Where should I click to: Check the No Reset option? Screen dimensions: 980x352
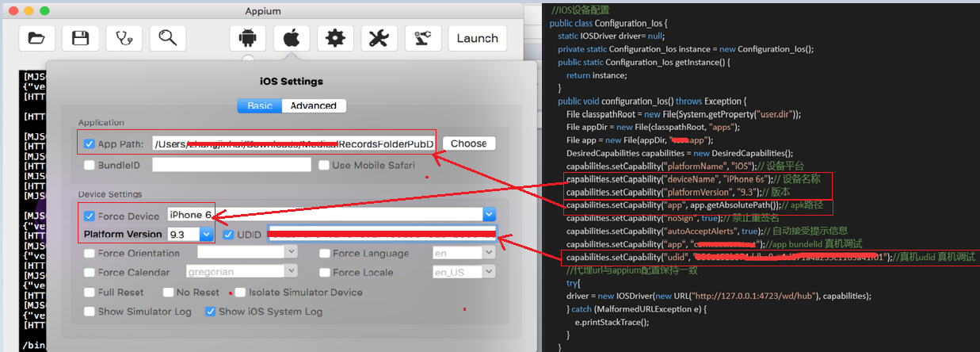[x=167, y=293]
